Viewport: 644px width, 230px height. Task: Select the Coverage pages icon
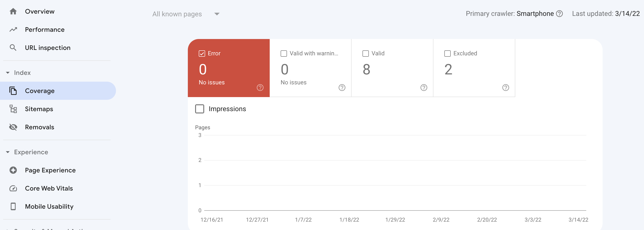pos(13,91)
